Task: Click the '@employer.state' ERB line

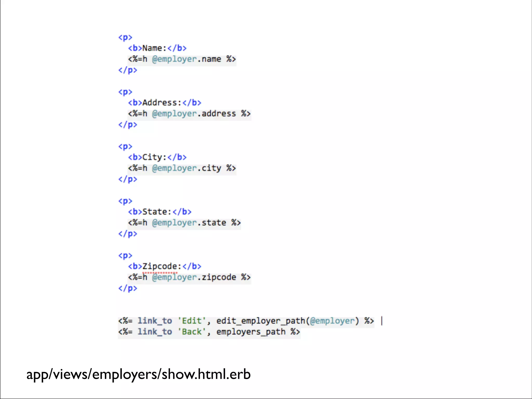Action: 184,223
